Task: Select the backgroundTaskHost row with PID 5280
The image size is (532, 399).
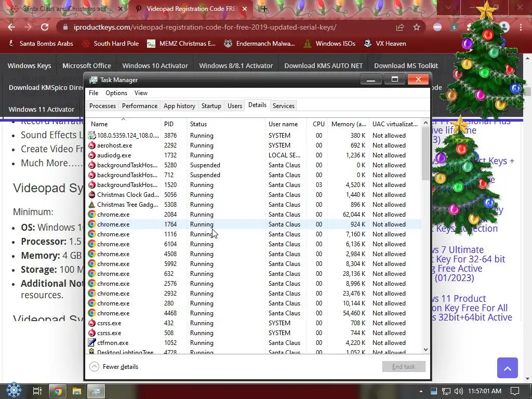Action: [x=254, y=165]
